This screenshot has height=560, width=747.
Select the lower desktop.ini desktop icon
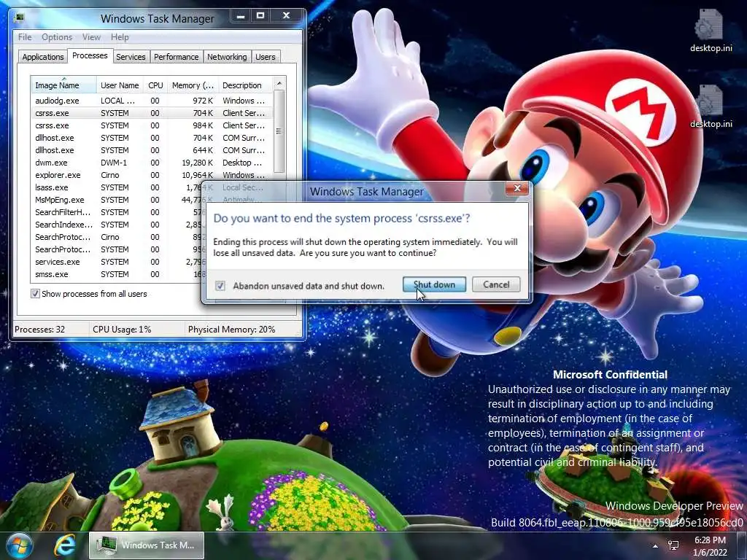click(711, 106)
